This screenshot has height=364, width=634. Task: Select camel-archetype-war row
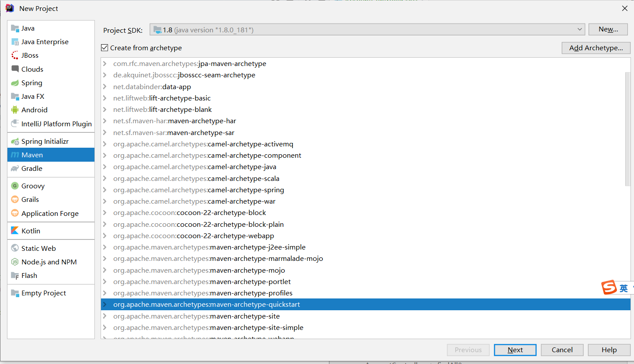click(366, 201)
